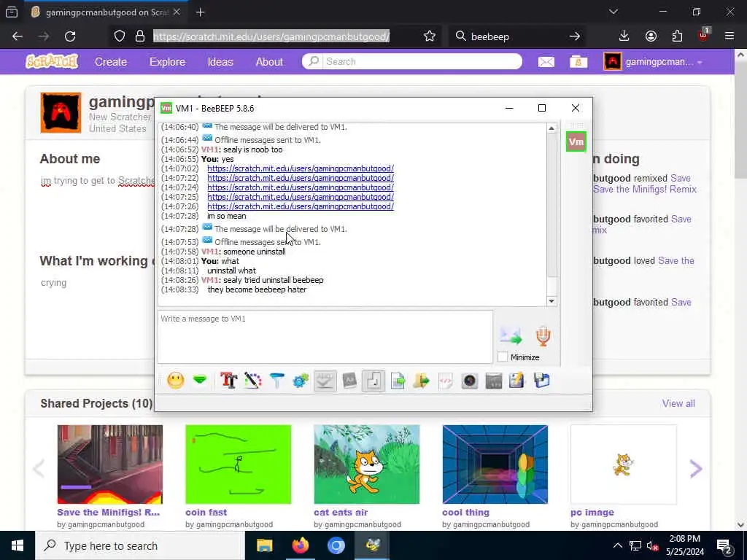This screenshot has height=560, width=747.
Task: Open Scratch messages envelope icon
Action: [546, 62]
